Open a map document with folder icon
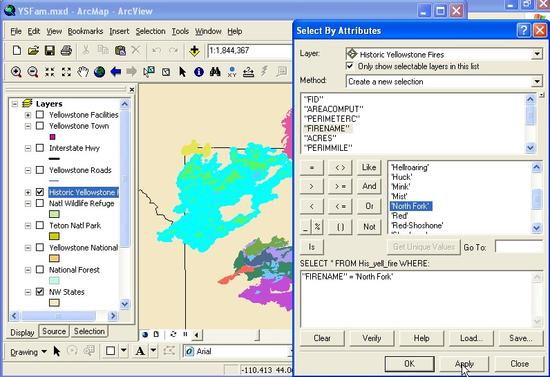 tap(33, 51)
